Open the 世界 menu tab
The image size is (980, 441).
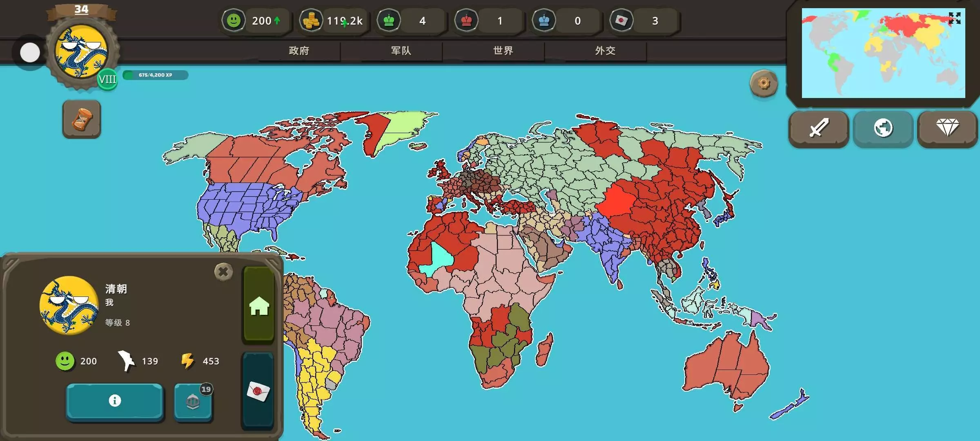tap(503, 51)
